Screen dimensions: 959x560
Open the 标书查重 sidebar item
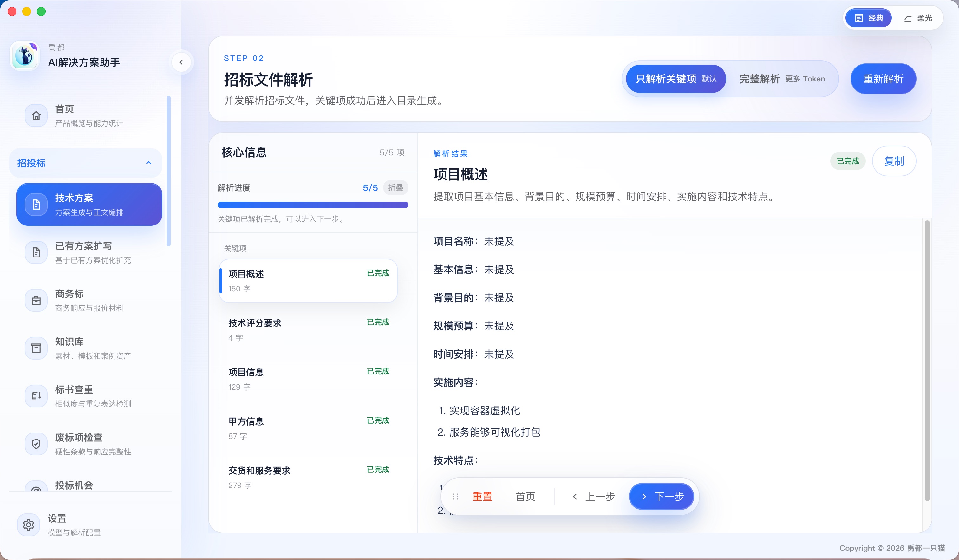(89, 396)
